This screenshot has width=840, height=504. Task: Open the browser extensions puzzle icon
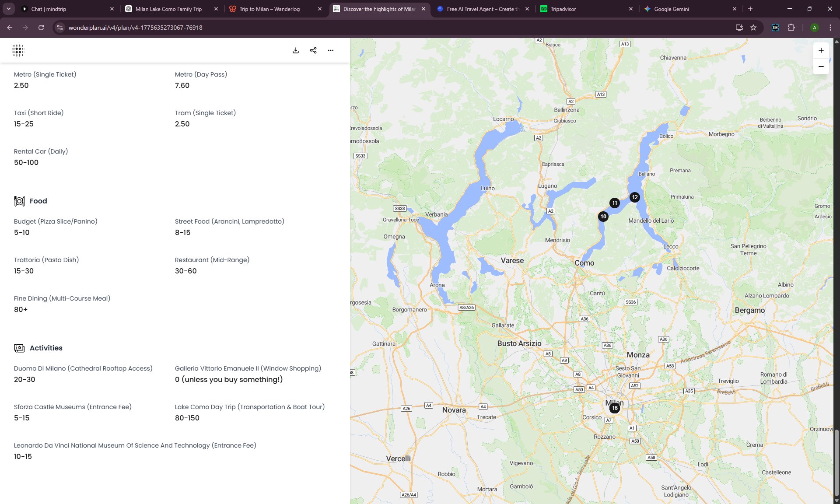pyautogui.click(x=791, y=28)
